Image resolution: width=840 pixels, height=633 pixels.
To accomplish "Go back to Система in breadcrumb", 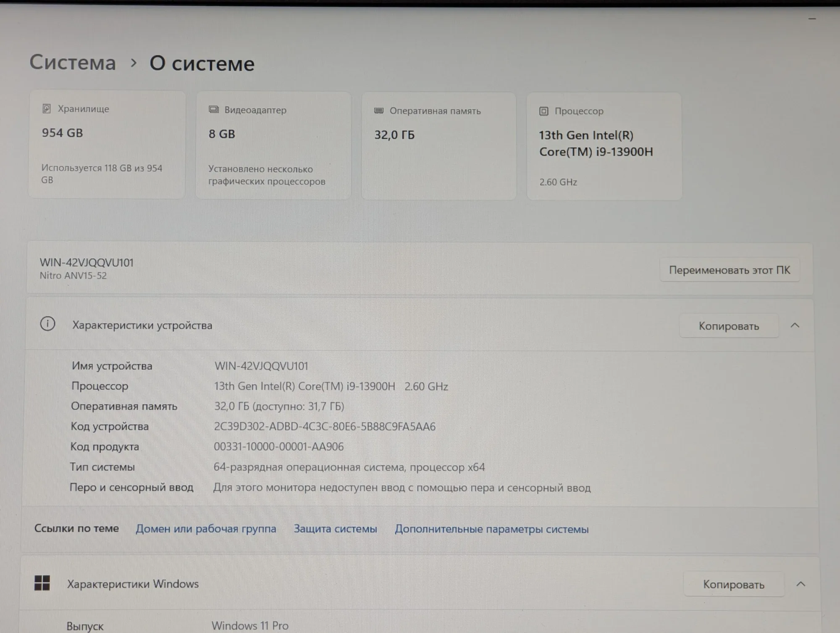I will pos(73,63).
